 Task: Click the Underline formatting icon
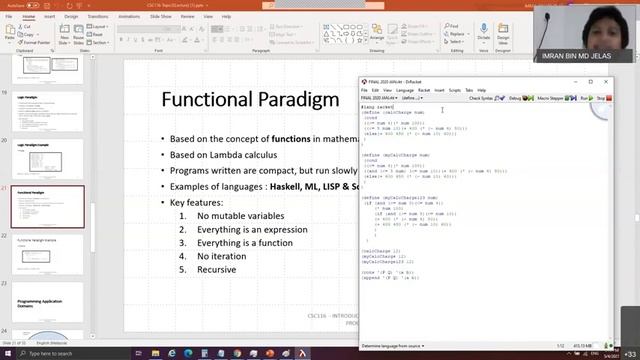pos(135,40)
